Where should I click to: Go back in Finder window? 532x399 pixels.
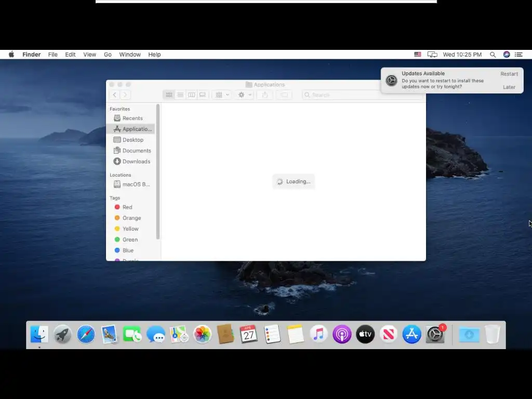pos(115,95)
